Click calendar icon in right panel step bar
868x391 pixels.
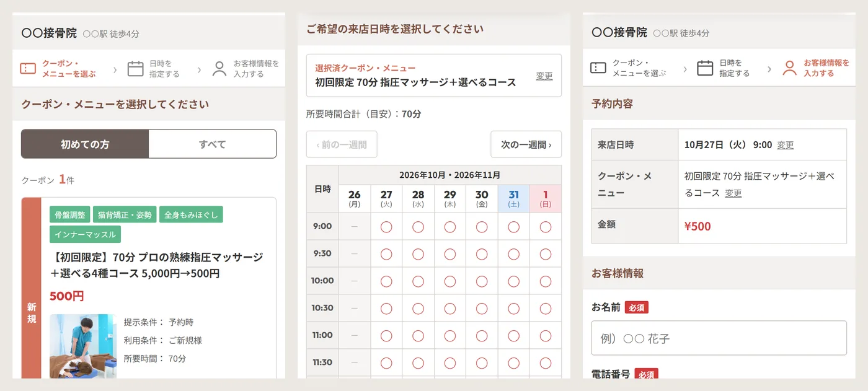tap(705, 68)
